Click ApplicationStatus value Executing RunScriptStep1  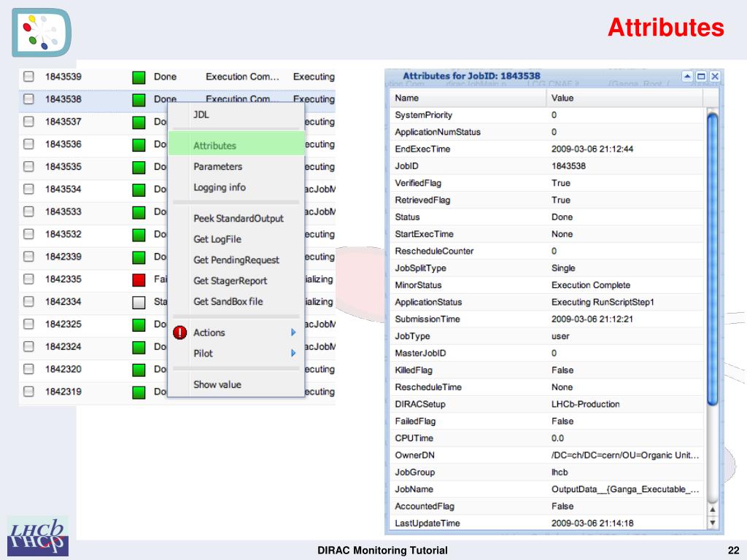pyautogui.click(x=603, y=303)
